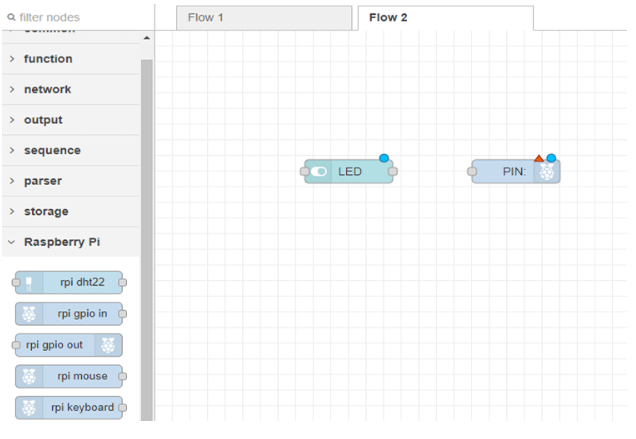The height and width of the screenshot is (439, 636).
Task: Click the red triangle warning on PIN node
Action: pos(539,158)
